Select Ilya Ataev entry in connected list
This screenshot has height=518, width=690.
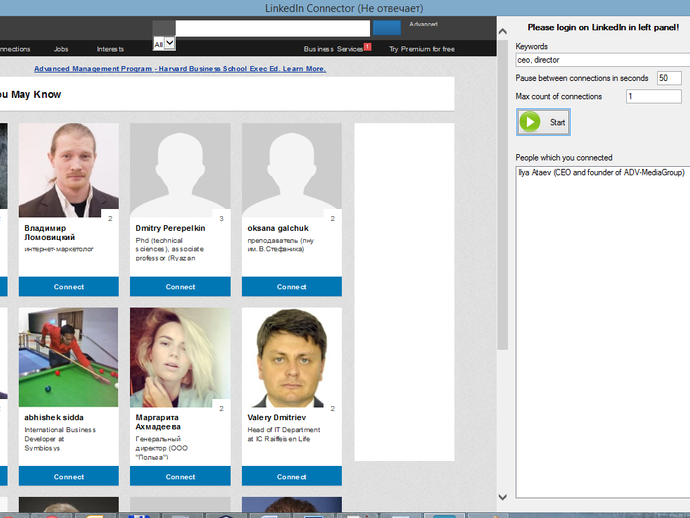(601, 173)
